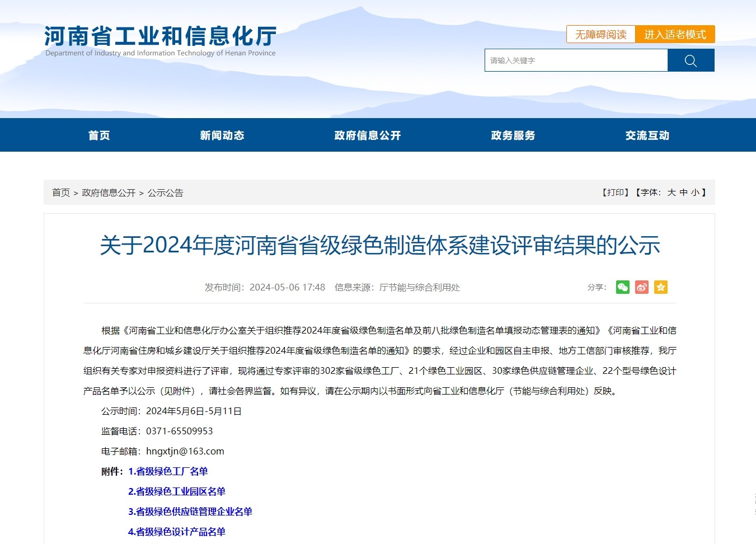Screen dimensions: 756x544
Task: Click 打印 to print the page
Action: [x=616, y=193]
